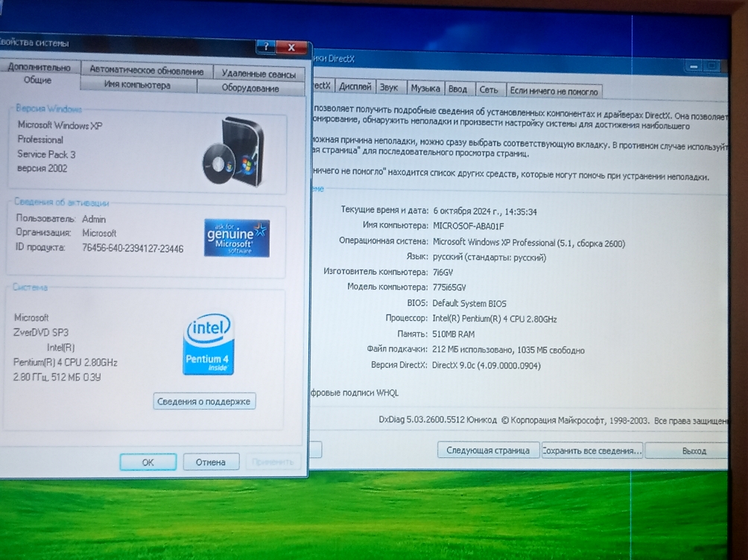Click the Windows XP software box image
This screenshot has width=748, height=560.
point(232,152)
